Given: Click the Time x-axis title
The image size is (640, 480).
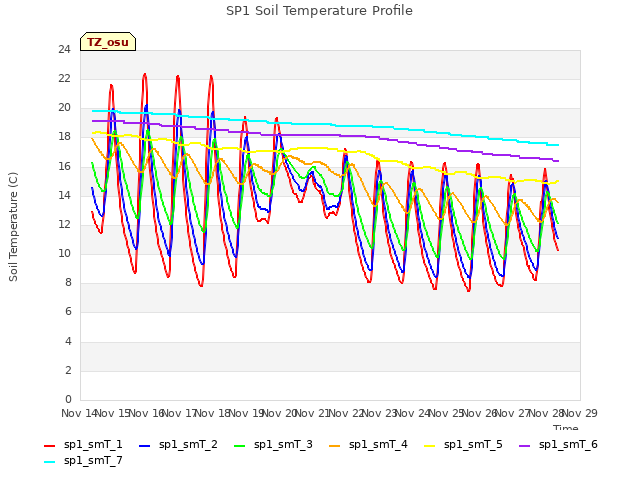Looking at the screenshot, I should pos(566,427).
